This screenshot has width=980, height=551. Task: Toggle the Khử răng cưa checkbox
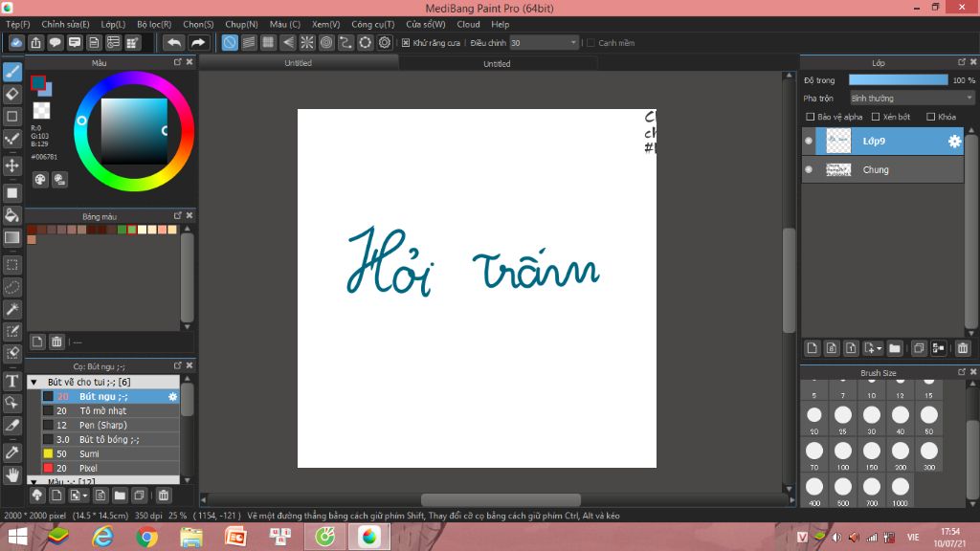(x=406, y=43)
